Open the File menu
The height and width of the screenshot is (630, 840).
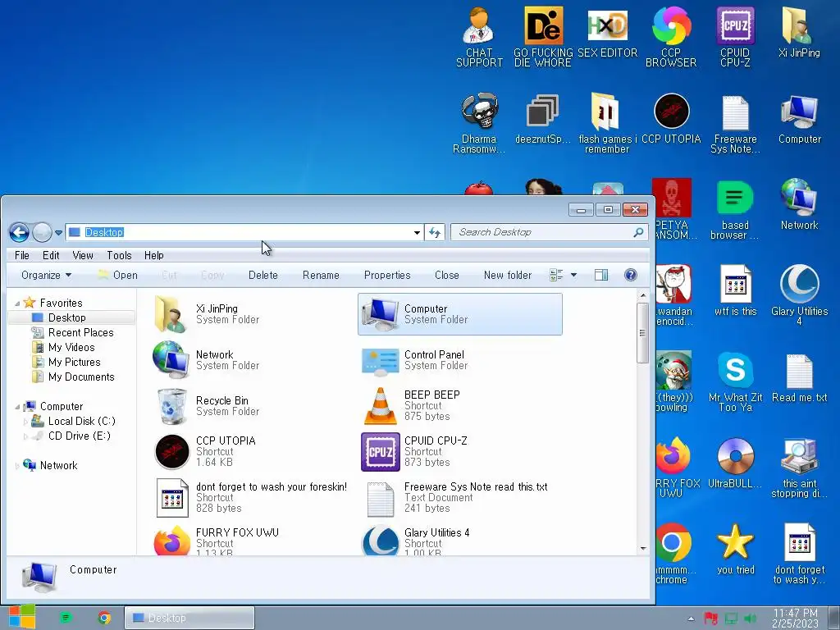(22, 256)
